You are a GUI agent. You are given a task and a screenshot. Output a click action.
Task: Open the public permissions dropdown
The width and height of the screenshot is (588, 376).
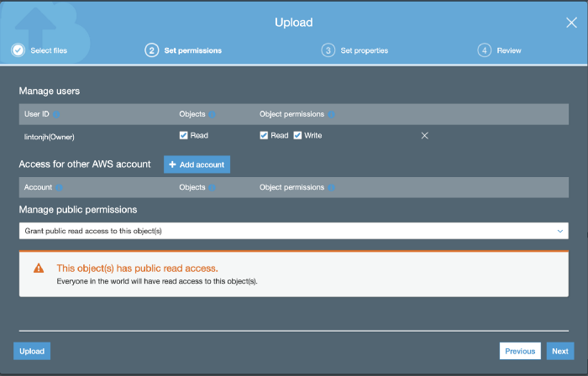point(294,231)
